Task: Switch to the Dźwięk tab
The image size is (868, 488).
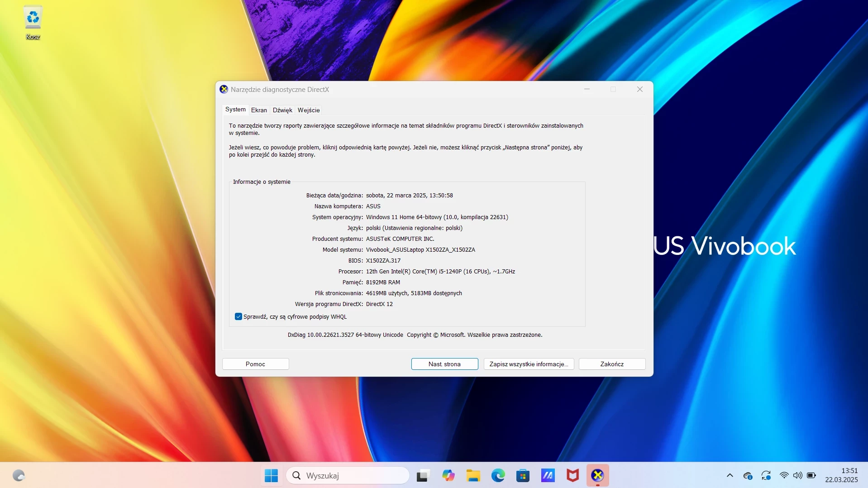Action: [282, 110]
